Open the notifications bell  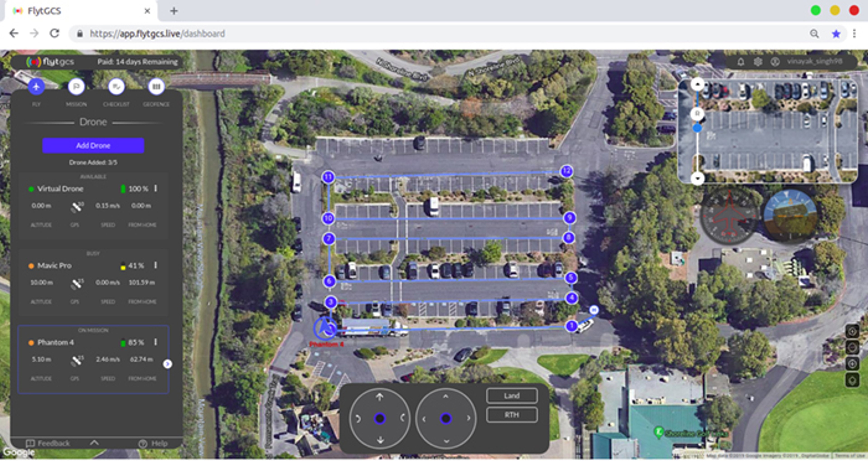point(741,62)
